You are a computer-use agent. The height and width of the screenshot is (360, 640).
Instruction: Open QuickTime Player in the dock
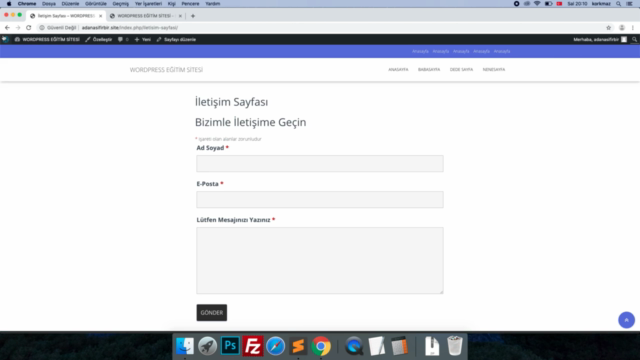tap(353, 346)
